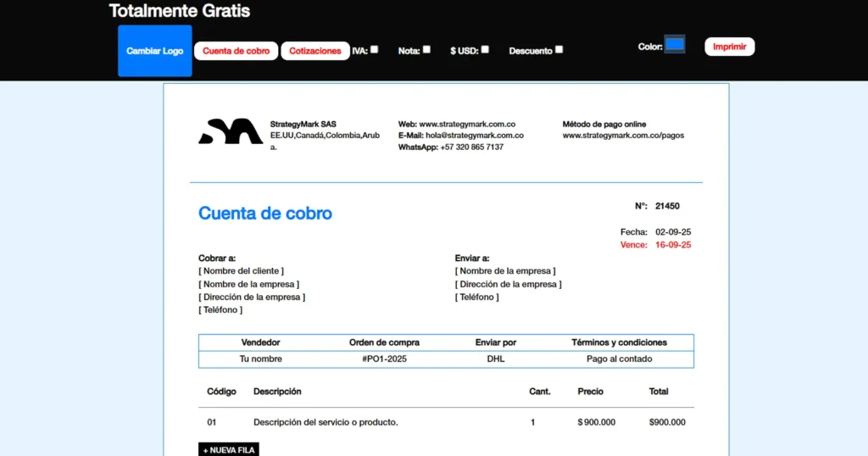Click the Vence date 16-09-25

click(672, 245)
